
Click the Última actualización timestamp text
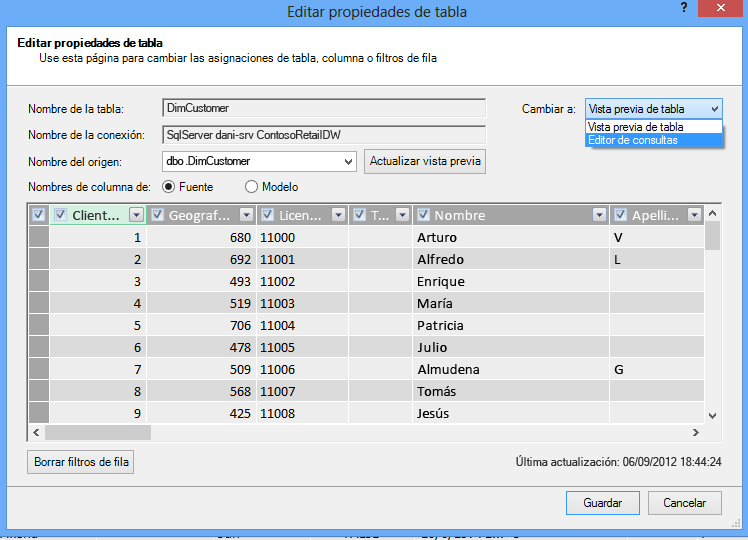click(618, 462)
